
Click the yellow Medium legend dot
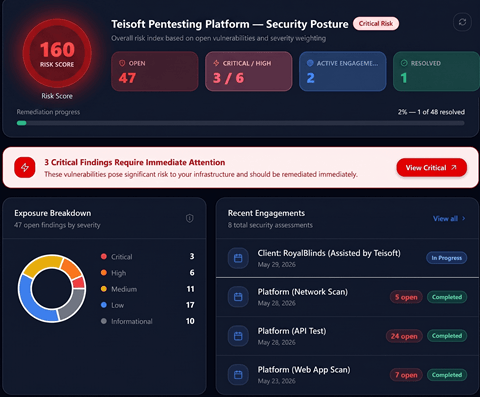104,289
